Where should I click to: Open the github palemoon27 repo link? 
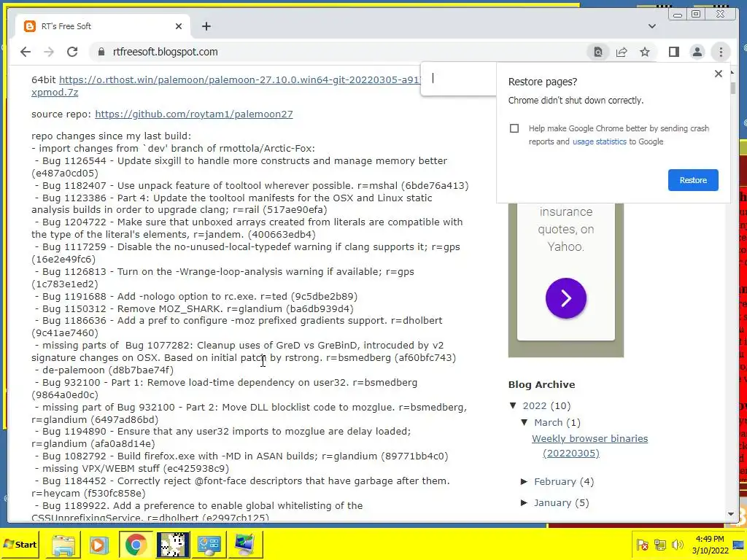point(194,114)
